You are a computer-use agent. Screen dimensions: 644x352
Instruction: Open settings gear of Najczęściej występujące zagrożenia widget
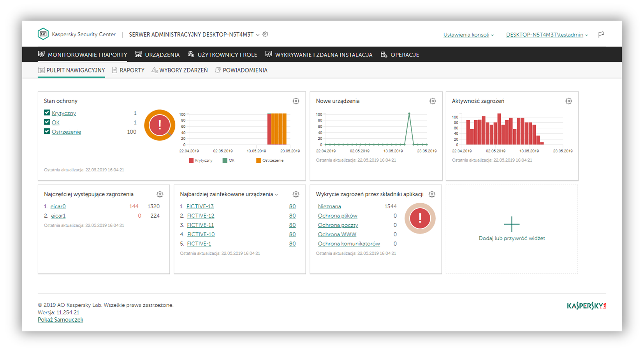(x=160, y=194)
